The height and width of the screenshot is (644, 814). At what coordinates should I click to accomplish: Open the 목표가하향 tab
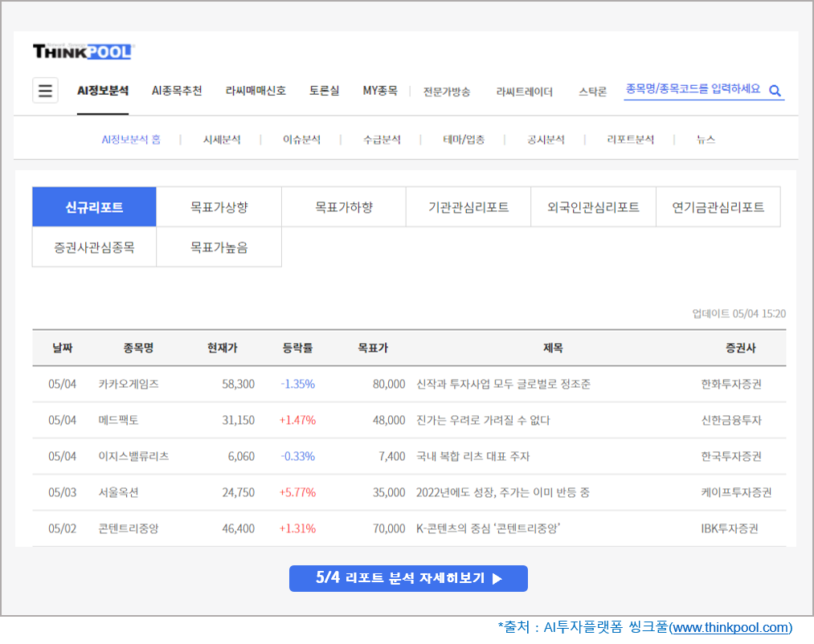point(343,206)
